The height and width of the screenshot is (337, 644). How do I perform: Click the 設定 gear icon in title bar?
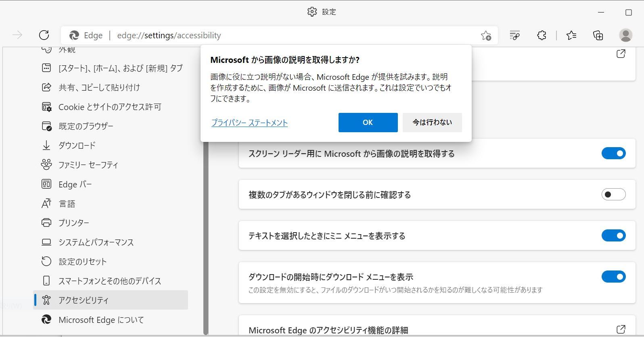[312, 12]
